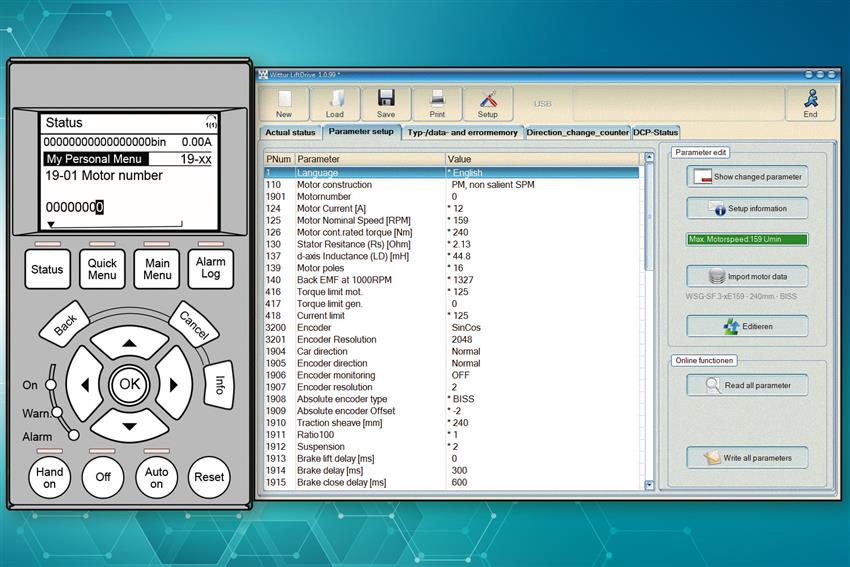Viewport: 850px width, 567px height.
Task: Click the Read all parameter button
Action: coord(747,385)
